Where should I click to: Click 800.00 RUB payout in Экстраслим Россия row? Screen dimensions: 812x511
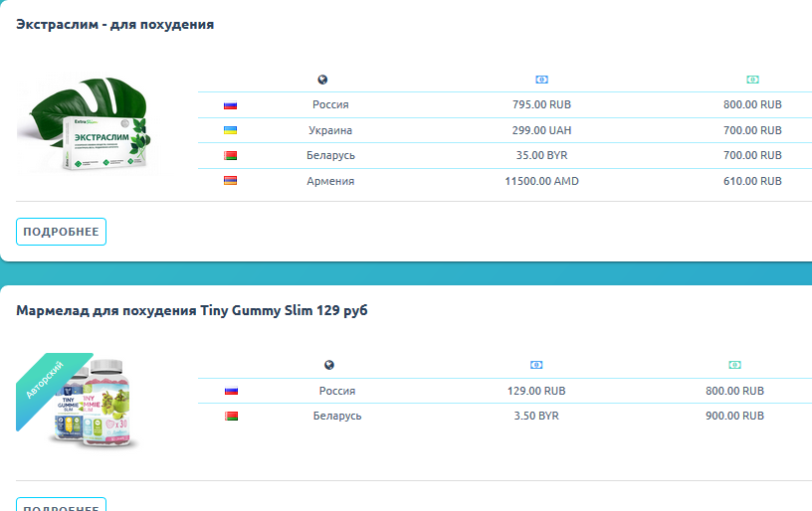(752, 104)
